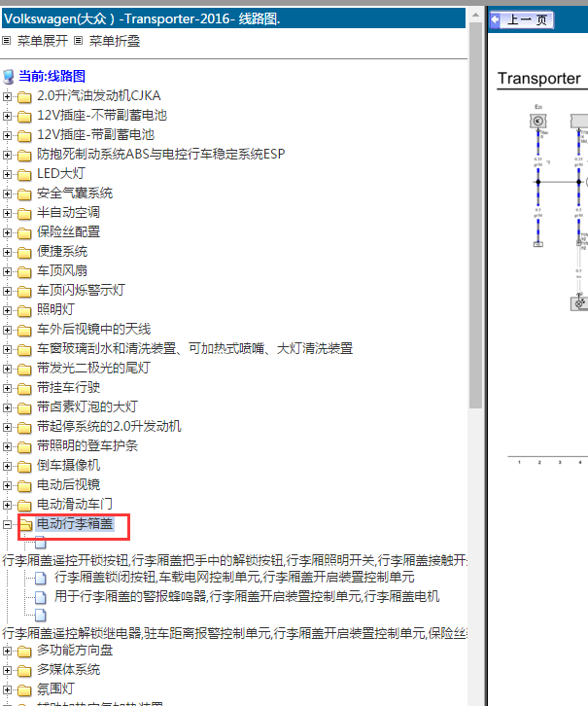Click the folder icon for 电动后视镜
588x706 pixels.
[x=24, y=486]
